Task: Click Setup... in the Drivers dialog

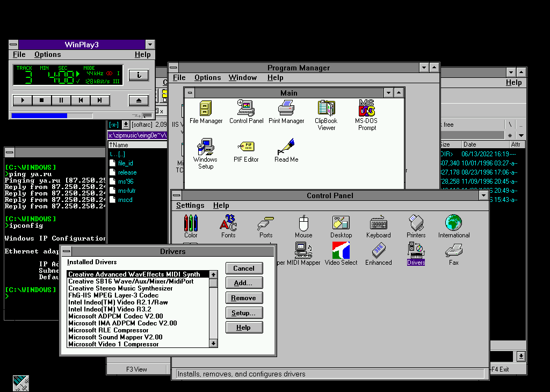Action: coord(244,313)
